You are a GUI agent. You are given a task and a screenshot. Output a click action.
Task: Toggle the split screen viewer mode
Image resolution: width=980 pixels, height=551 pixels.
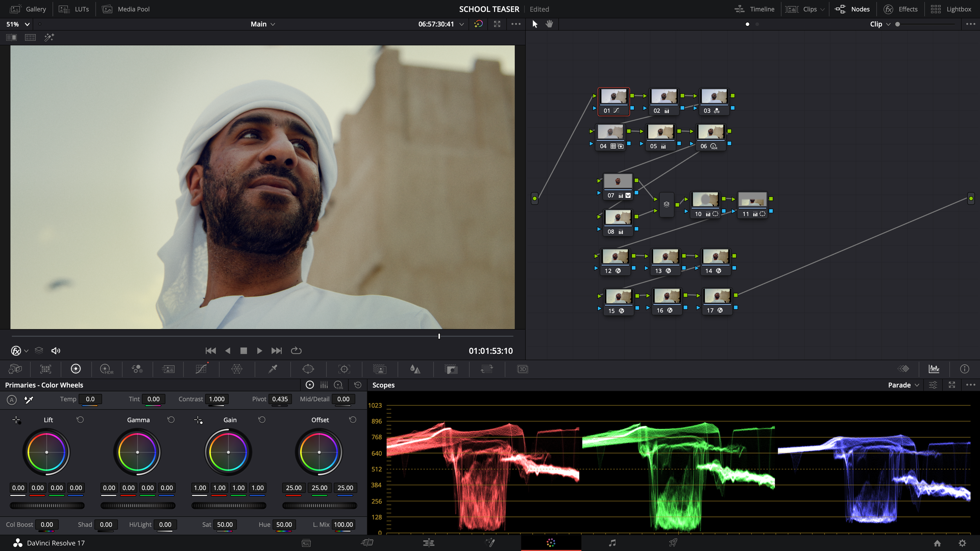[30, 37]
